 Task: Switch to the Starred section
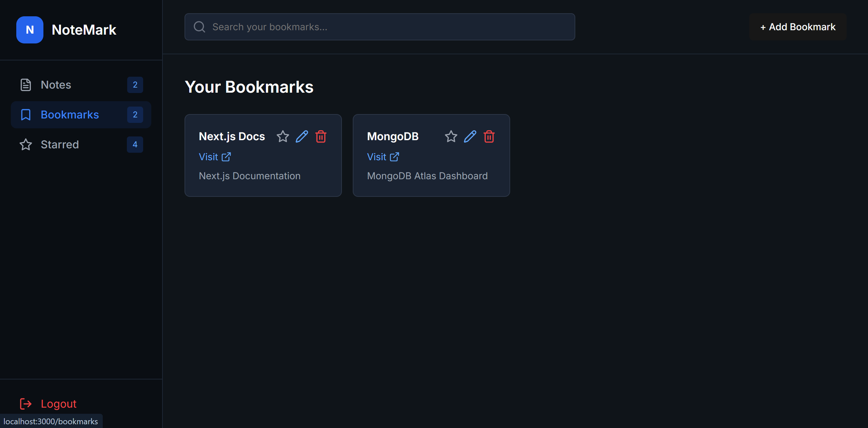tap(59, 145)
